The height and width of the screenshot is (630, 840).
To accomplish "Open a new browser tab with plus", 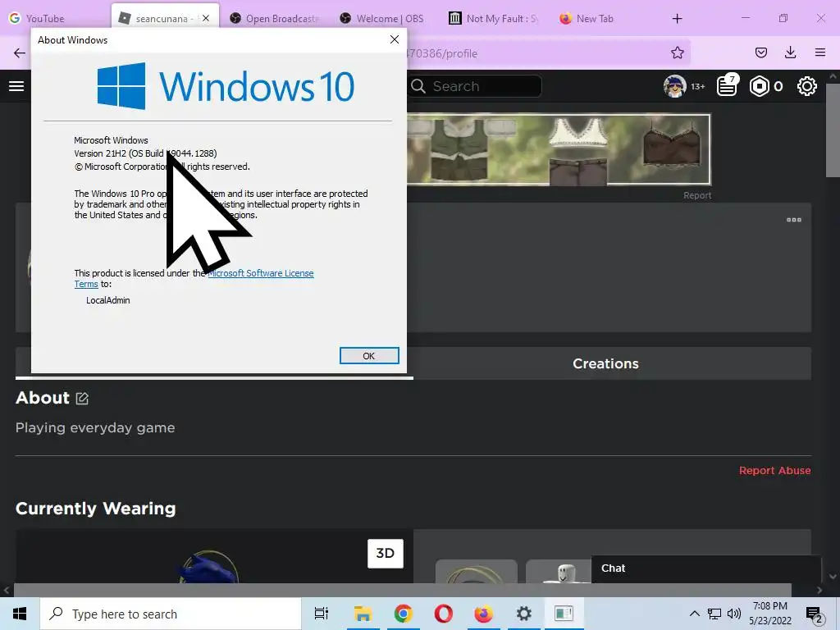I will pos(677,18).
